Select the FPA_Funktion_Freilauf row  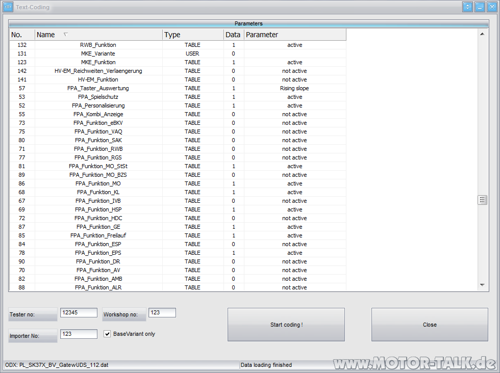click(178, 236)
